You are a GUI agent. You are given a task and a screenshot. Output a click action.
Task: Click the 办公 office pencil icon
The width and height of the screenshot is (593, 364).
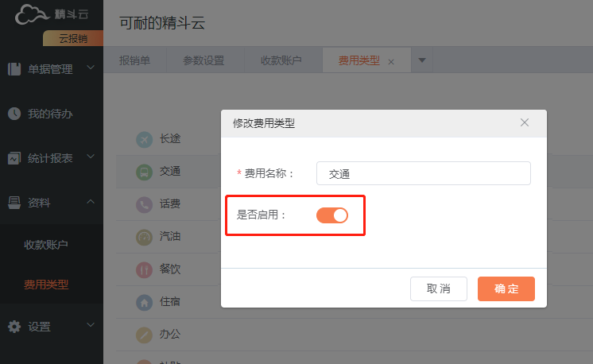click(144, 335)
